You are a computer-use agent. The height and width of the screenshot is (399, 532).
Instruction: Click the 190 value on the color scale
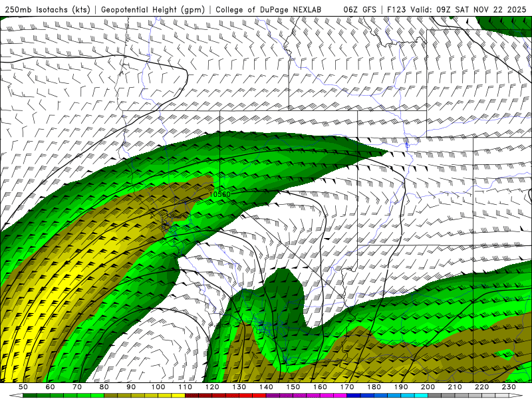coord(401,387)
